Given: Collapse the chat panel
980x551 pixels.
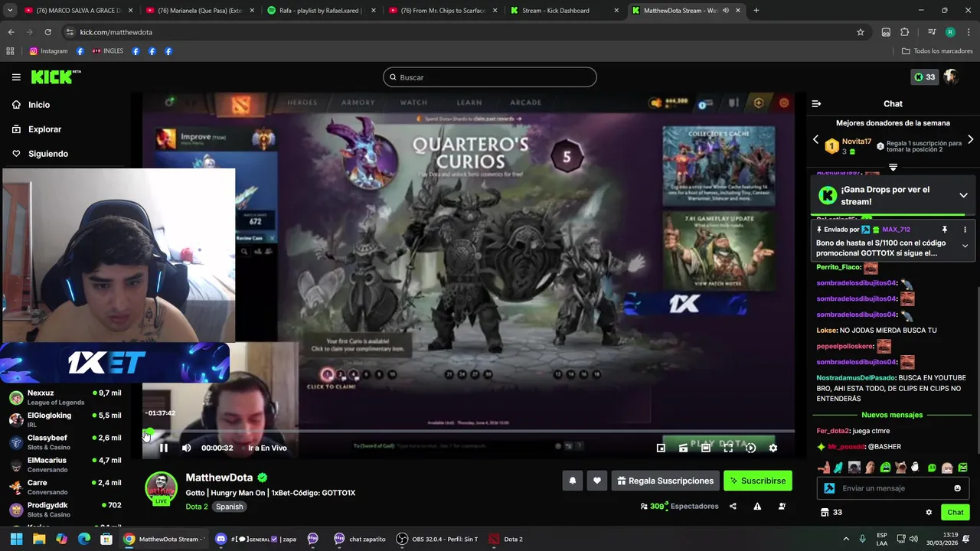Looking at the screenshot, I should point(816,103).
